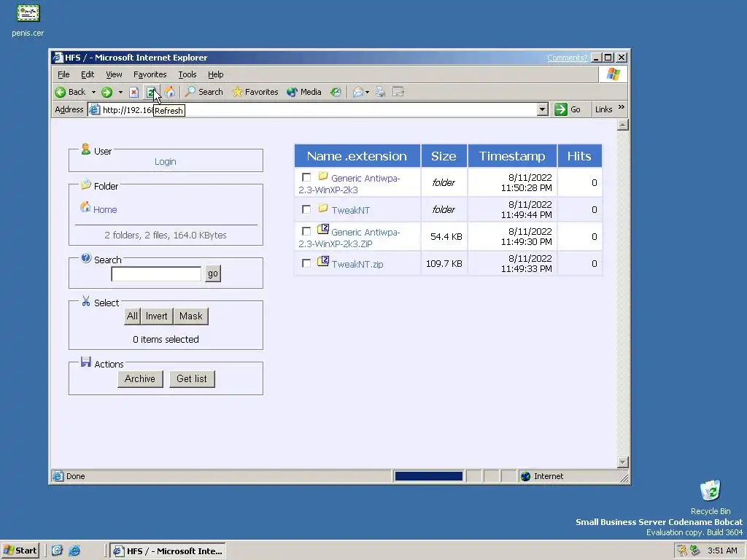This screenshot has height=560, width=747.
Task: Open the Tools menu
Action: click(x=187, y=74)
